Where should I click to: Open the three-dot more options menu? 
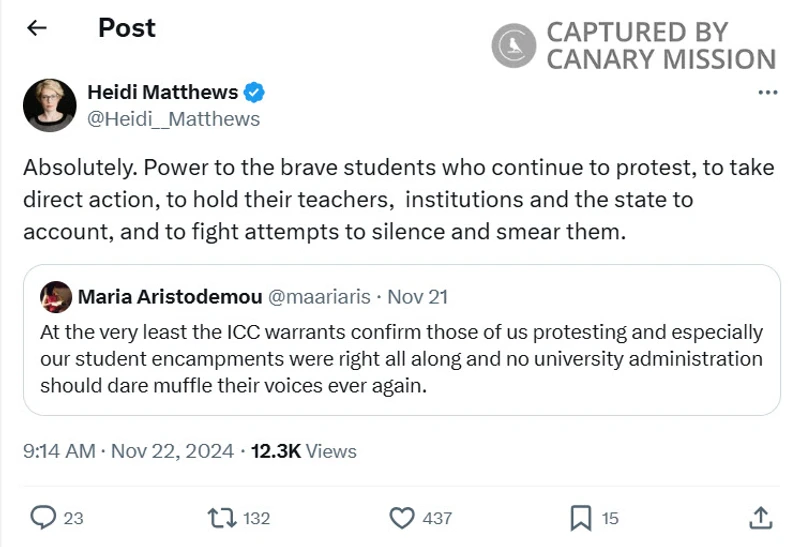pos(767,93)
